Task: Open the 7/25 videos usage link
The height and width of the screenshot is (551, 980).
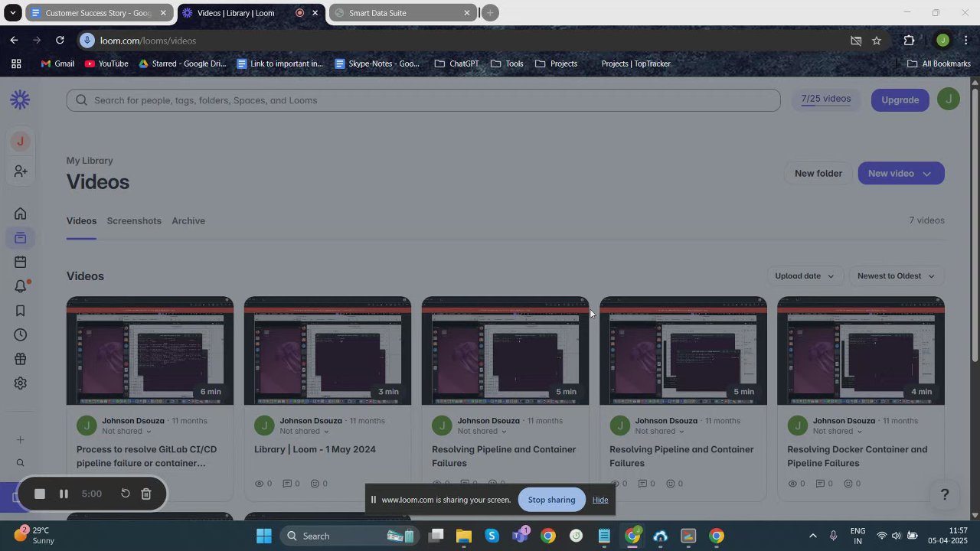Action: 826,99
